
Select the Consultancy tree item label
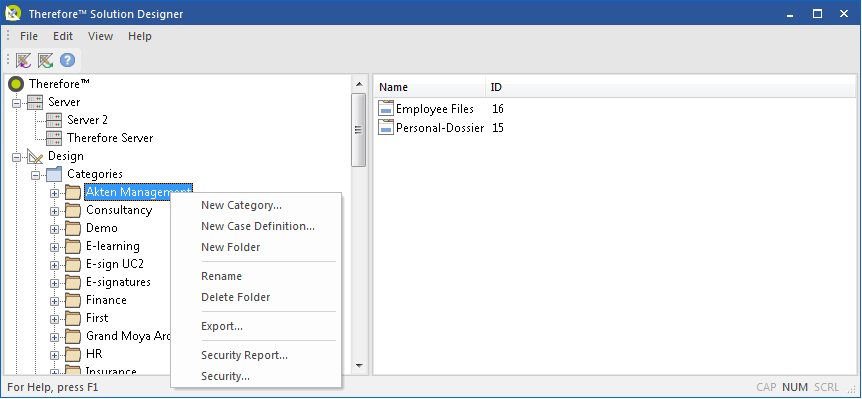coord(119,210)
